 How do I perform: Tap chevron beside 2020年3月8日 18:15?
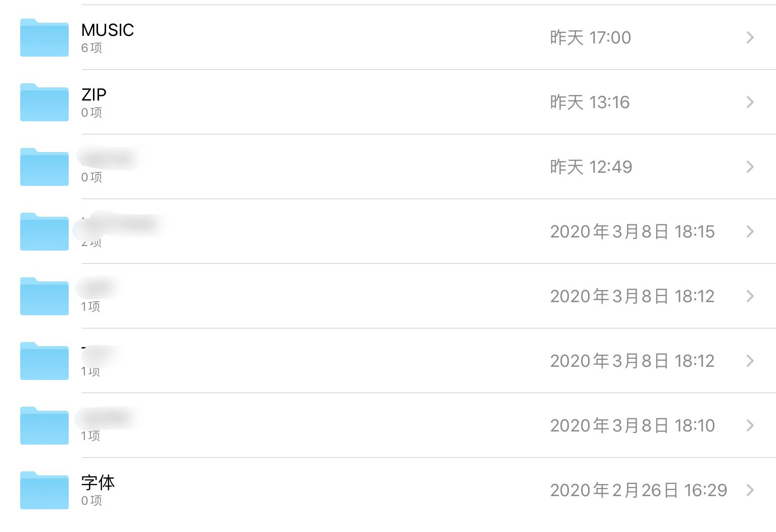(750, 231)
